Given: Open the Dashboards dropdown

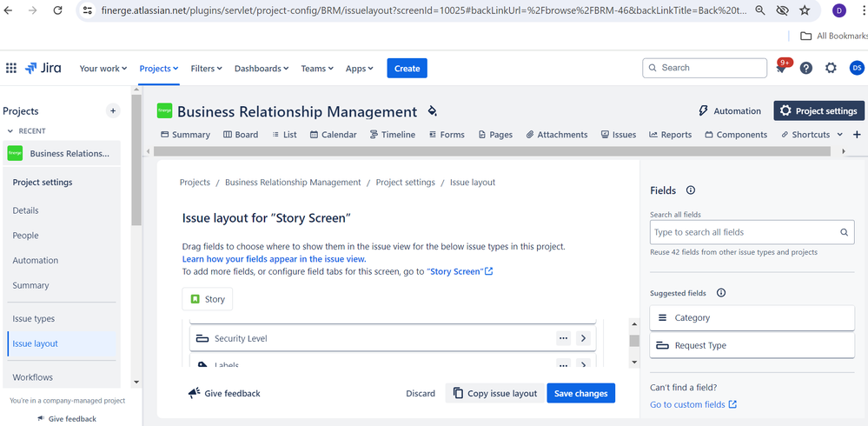Looking at the screenshot, I should (262, 68).
